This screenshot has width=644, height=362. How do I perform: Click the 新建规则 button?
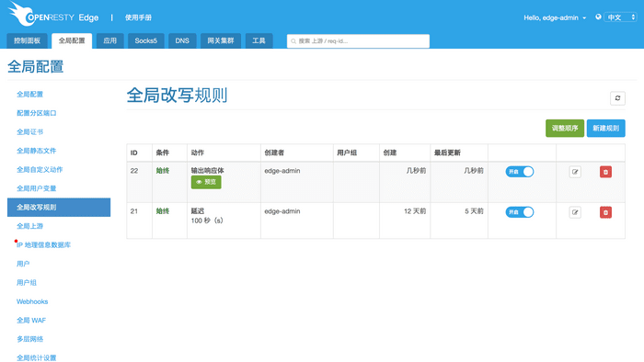(x=605, y=129)
